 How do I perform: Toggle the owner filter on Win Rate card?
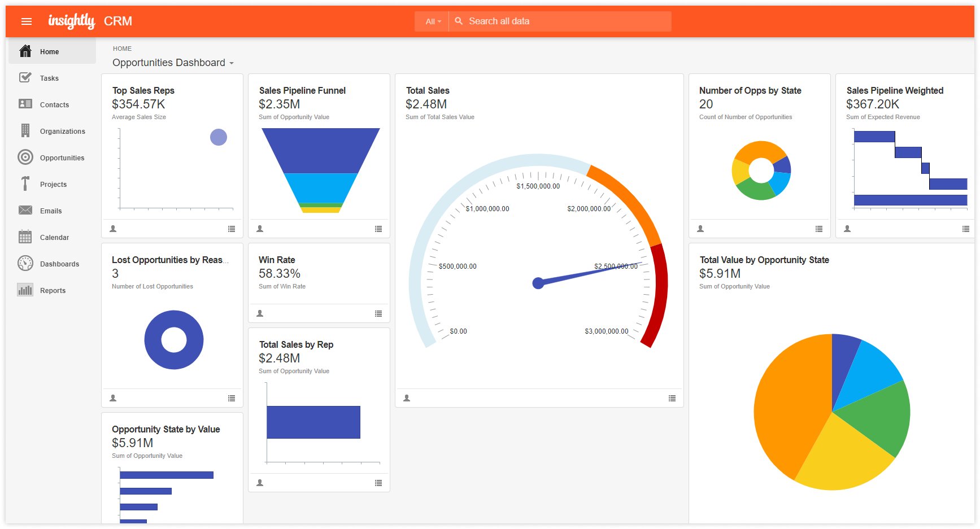pos(259,313)
